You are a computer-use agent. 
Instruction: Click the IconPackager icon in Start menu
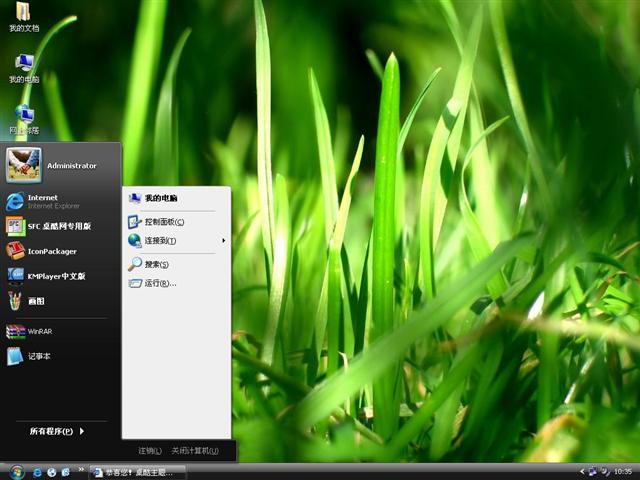[15, 251]
